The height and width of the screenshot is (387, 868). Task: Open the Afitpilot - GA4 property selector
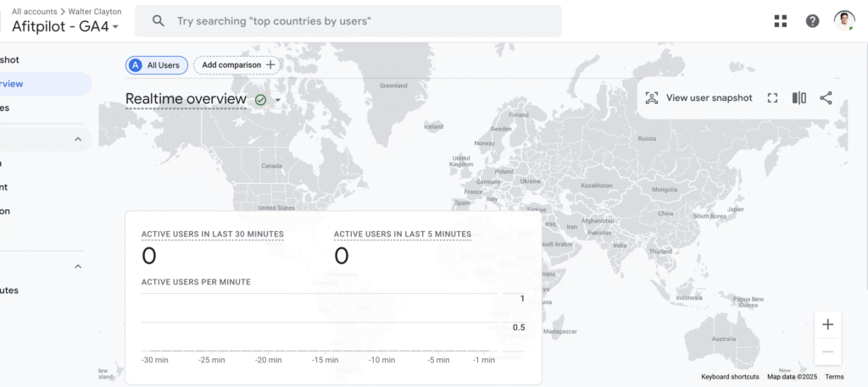66,26
